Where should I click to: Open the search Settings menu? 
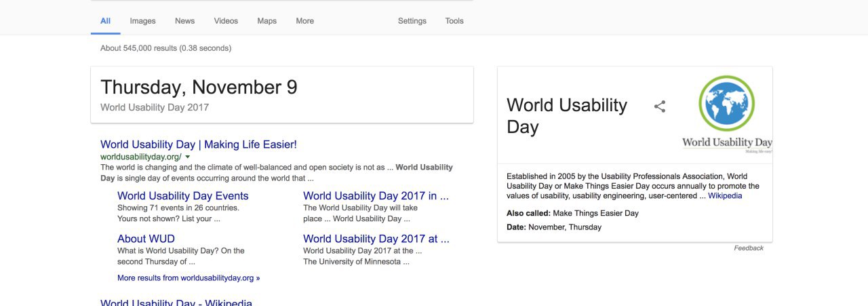click(x=412, y=21)
